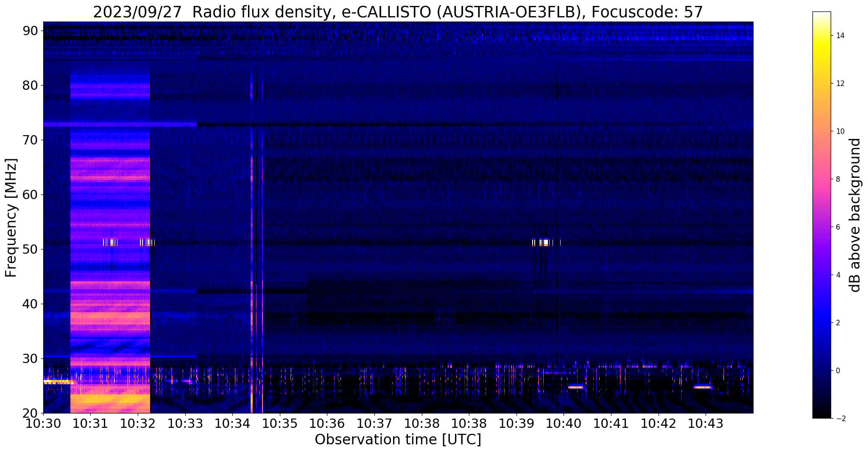Click the 10:39 time tick label
The width and height of the screenshot is (868, 452).
[516, 424]
